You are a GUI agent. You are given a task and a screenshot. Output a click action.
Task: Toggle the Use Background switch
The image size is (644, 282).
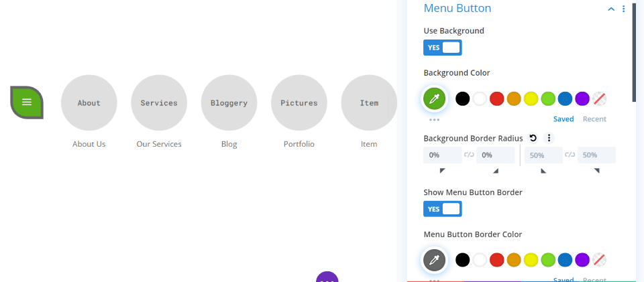coord(443,48)
